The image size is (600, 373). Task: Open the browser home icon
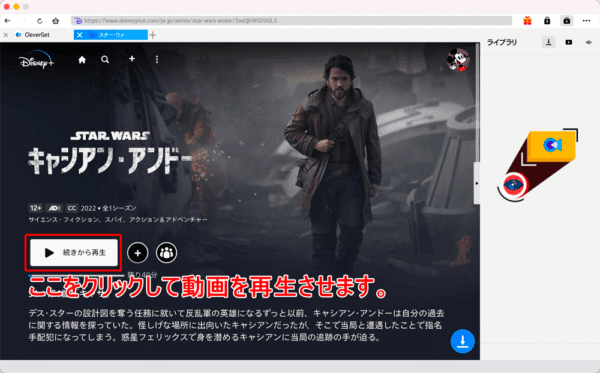click(55, 21)
